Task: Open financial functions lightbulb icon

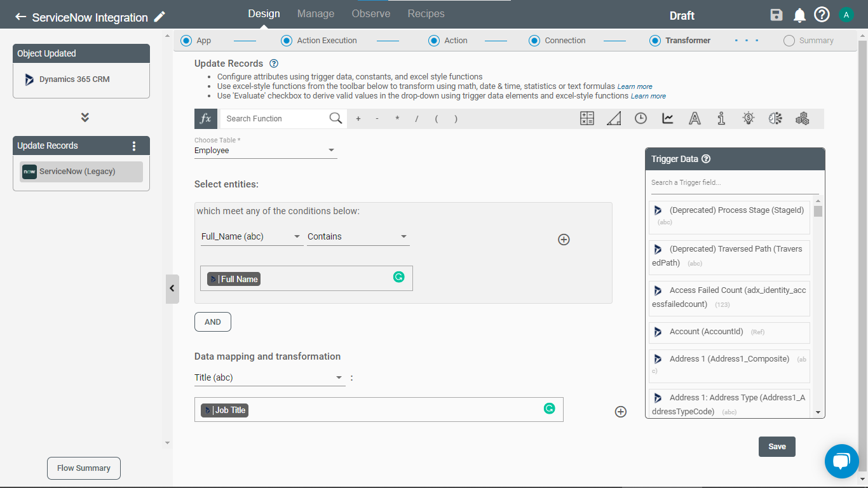Action: pyautogui.click(x=749, y=118)
